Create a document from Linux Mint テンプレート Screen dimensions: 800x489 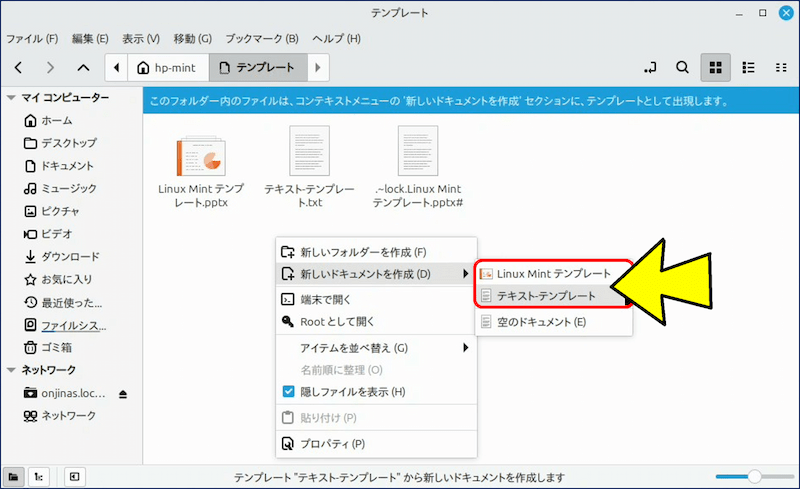click(x=553, y=274)
